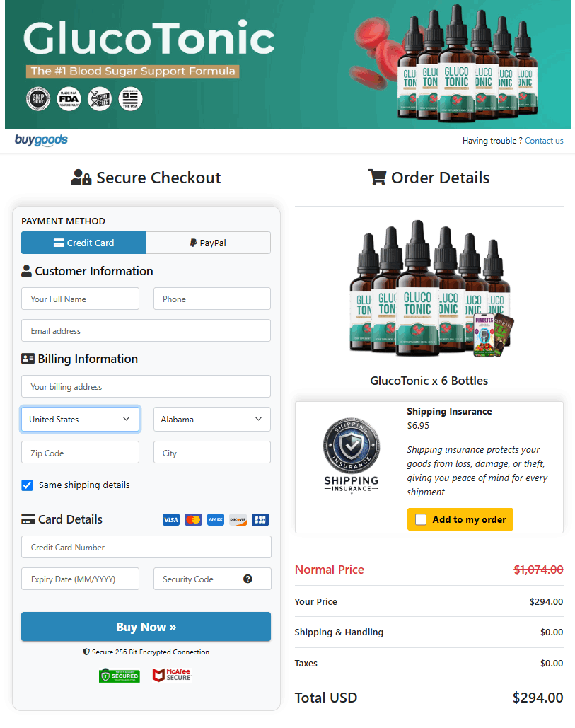Click the Visa card icon
575x728 pixels.
pos(170,519)
